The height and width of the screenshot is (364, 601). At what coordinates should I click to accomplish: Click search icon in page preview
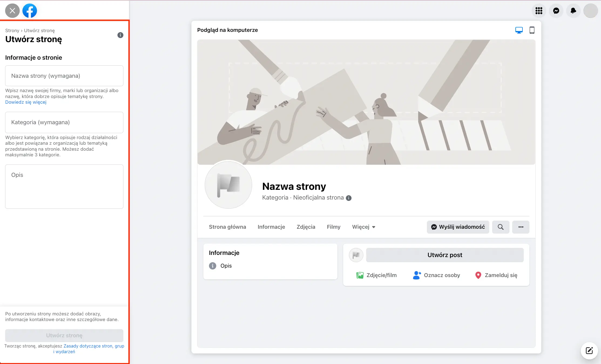point(501,227)
